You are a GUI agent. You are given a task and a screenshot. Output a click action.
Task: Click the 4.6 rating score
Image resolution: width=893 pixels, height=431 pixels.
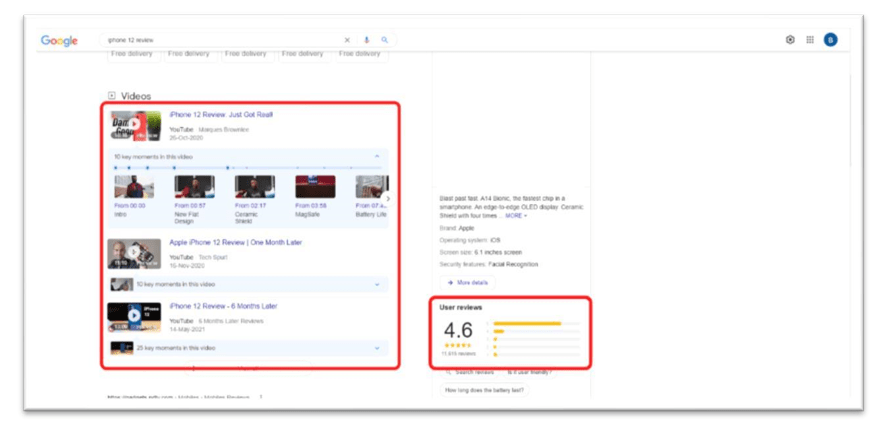coord(458,330)
